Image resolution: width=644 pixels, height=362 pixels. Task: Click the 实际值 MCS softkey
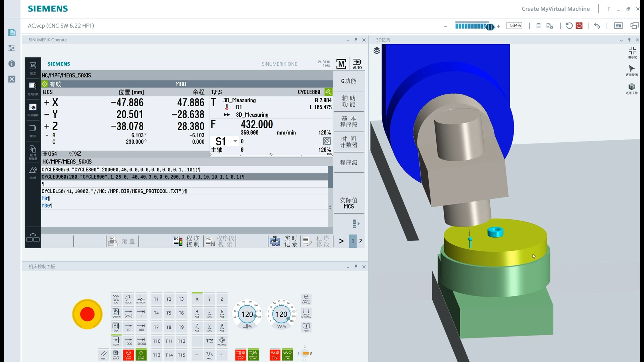click(348, 203)
